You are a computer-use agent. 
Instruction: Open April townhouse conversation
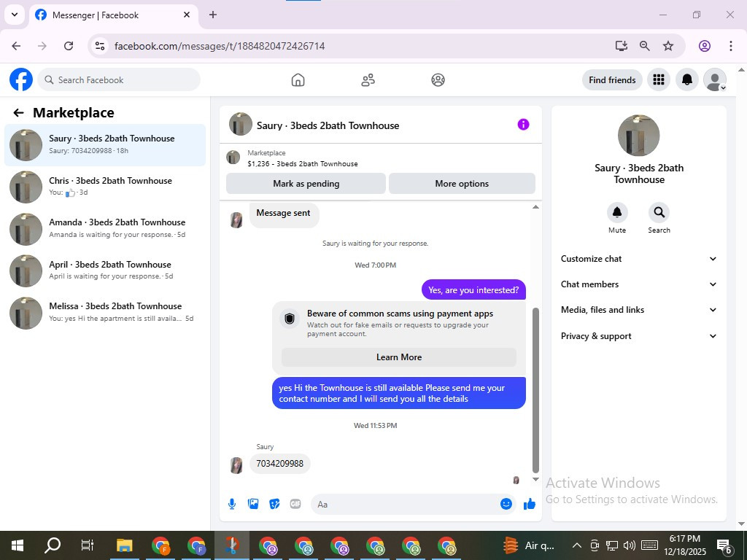point(105,271)
